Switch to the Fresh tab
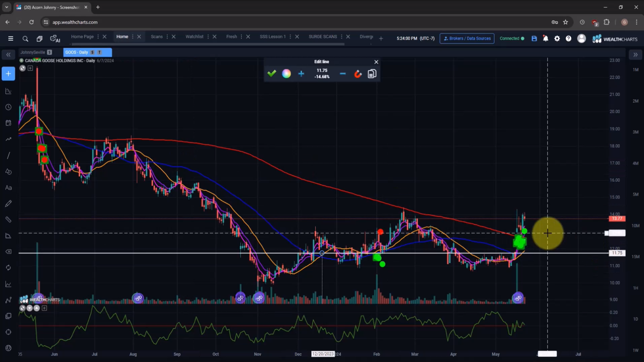This screenshot has width=644, height=362. coord(231,37)
